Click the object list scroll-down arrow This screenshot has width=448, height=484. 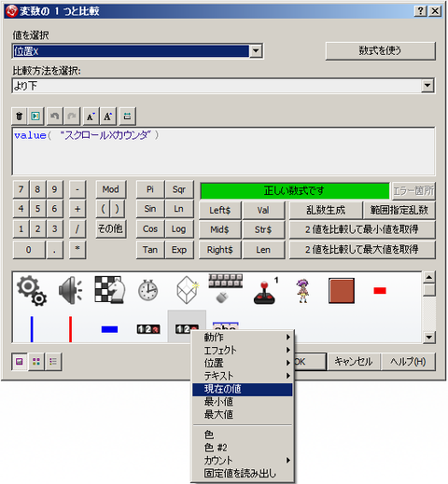[x=429, y=337]
